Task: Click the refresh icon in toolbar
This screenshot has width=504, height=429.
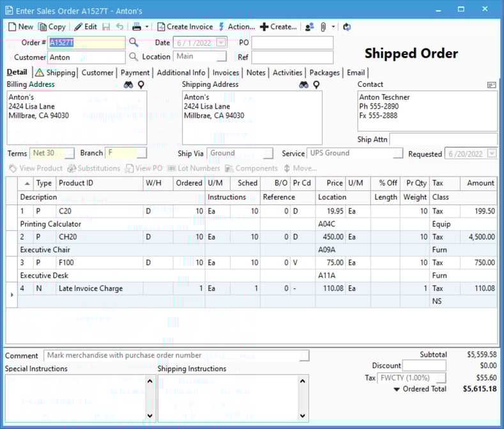Action: coord(347,27)
